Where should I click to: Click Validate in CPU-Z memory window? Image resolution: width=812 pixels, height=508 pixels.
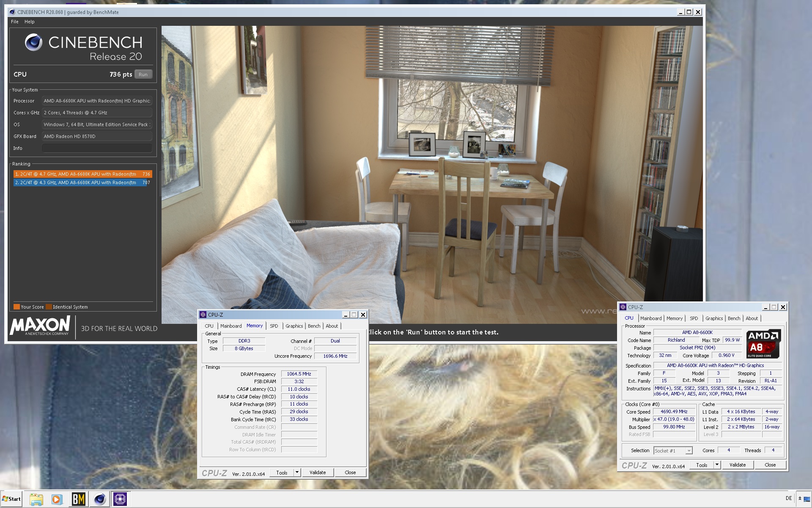pyautogui.click(x=318, y=472)
